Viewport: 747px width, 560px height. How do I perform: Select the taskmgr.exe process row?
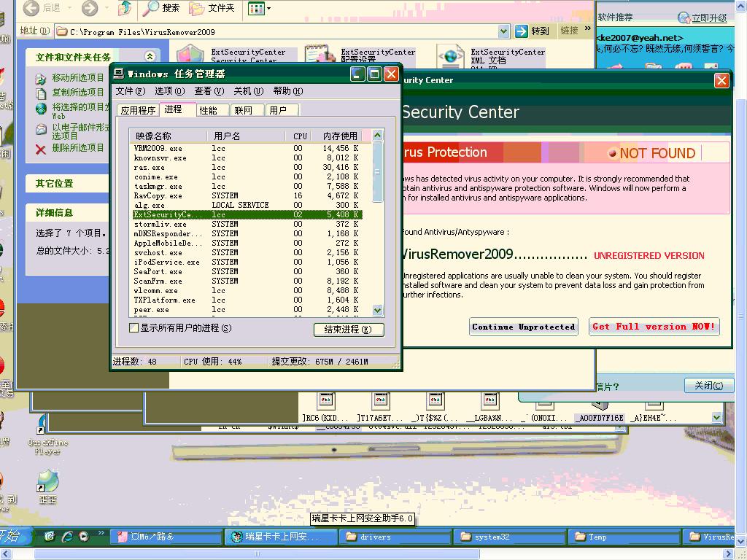[x=247, y=186]
